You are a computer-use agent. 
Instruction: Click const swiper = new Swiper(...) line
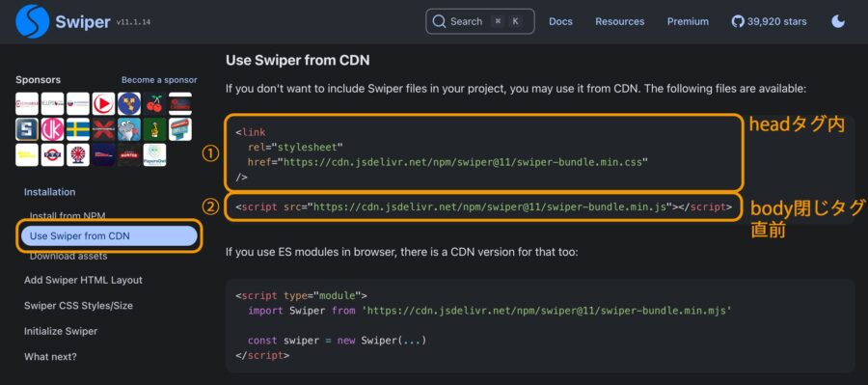click(337, 340)
